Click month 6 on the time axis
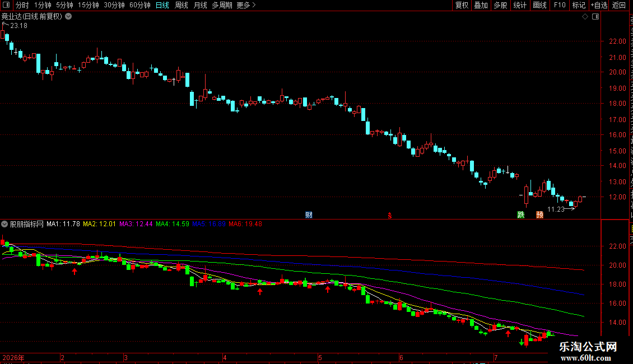633x364 pixels. coord(401,357)
